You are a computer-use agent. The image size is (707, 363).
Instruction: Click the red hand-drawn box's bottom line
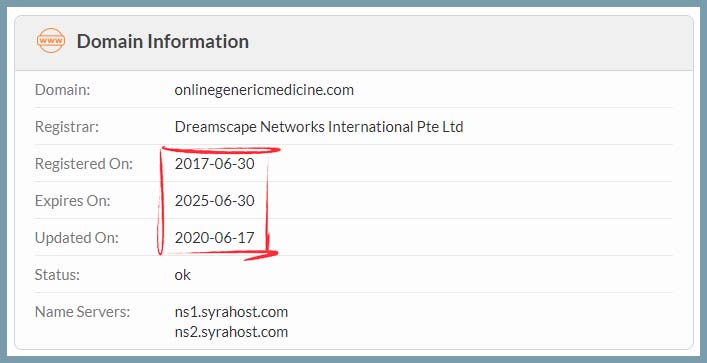(220, 254)
